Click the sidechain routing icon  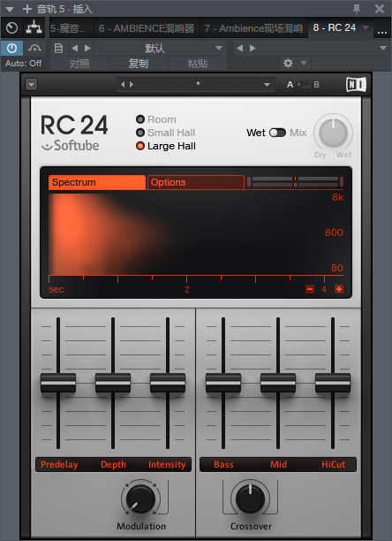pyautogui.click(x=34, y=28)
